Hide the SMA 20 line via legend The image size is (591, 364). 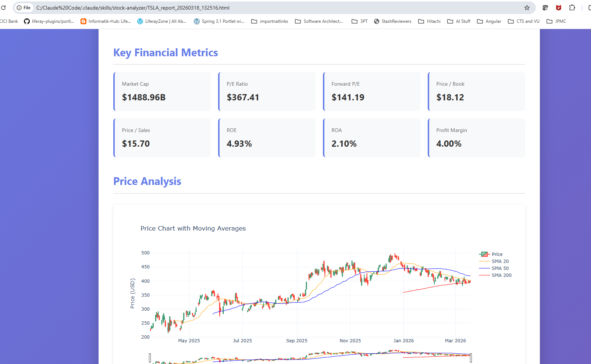[x=494, y=261]
